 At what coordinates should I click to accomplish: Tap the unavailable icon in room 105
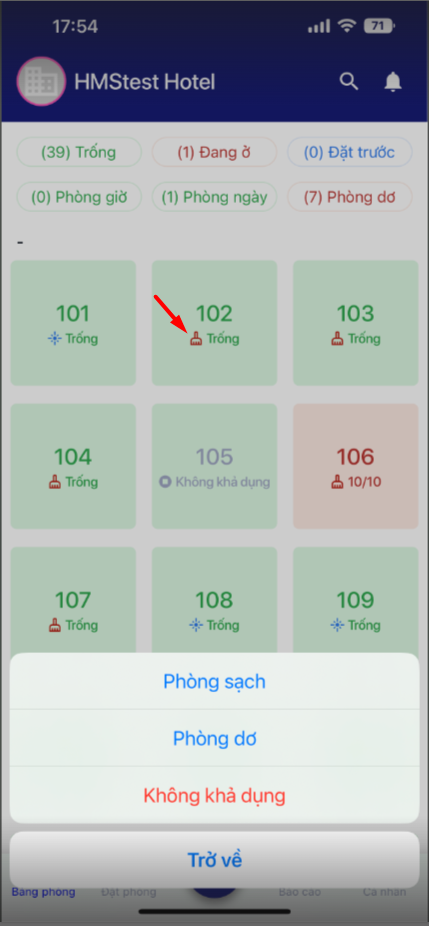tap(165, 482)
